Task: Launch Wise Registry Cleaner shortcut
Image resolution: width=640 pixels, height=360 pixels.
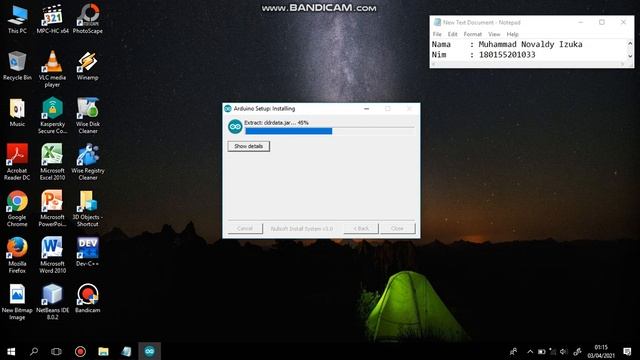Action: tap(87, 162)
